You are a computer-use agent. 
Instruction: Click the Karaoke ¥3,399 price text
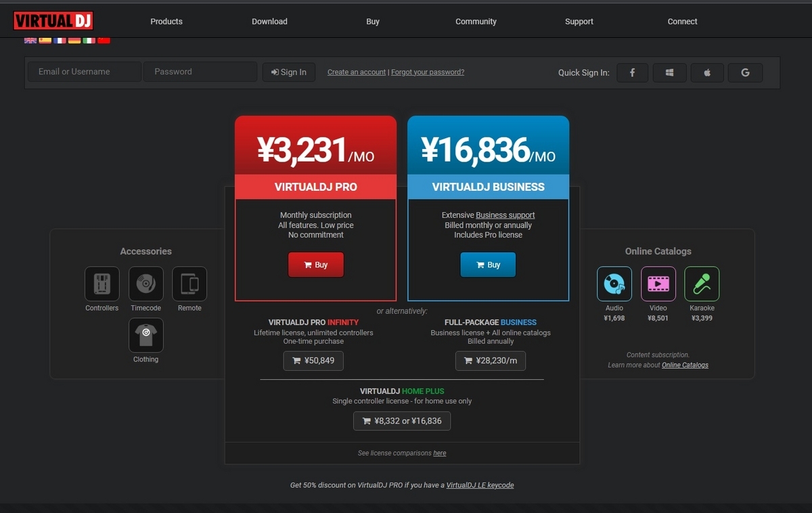pyautogui.click(x=702, y=318)
